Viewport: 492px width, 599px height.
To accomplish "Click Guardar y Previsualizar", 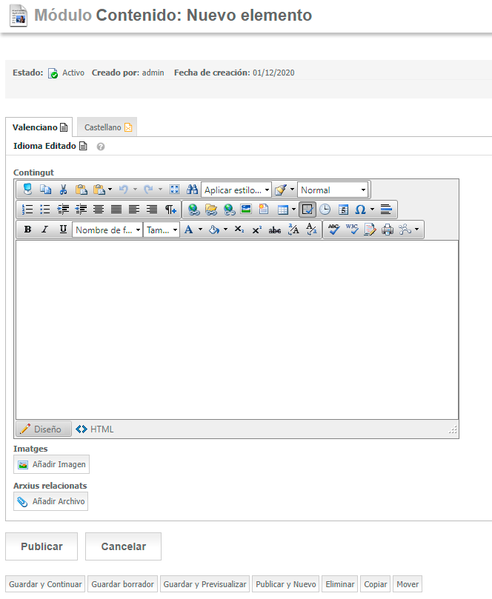I will tap(205, 584).
